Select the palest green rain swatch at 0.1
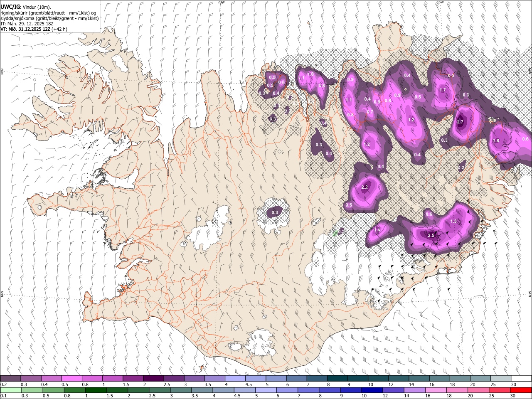This screenshot has height=399, width=532. [10, 390]
